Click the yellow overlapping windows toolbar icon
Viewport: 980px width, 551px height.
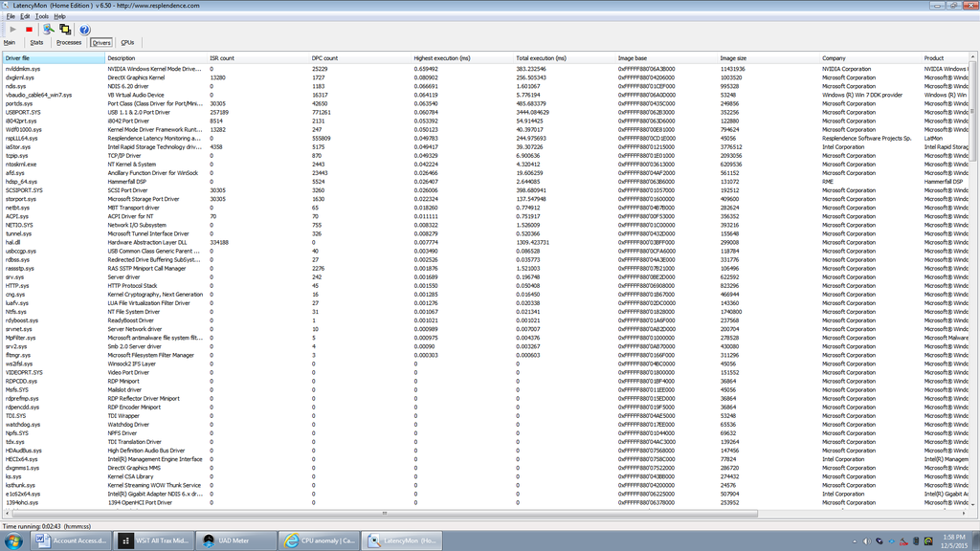[x=63, y=30]
